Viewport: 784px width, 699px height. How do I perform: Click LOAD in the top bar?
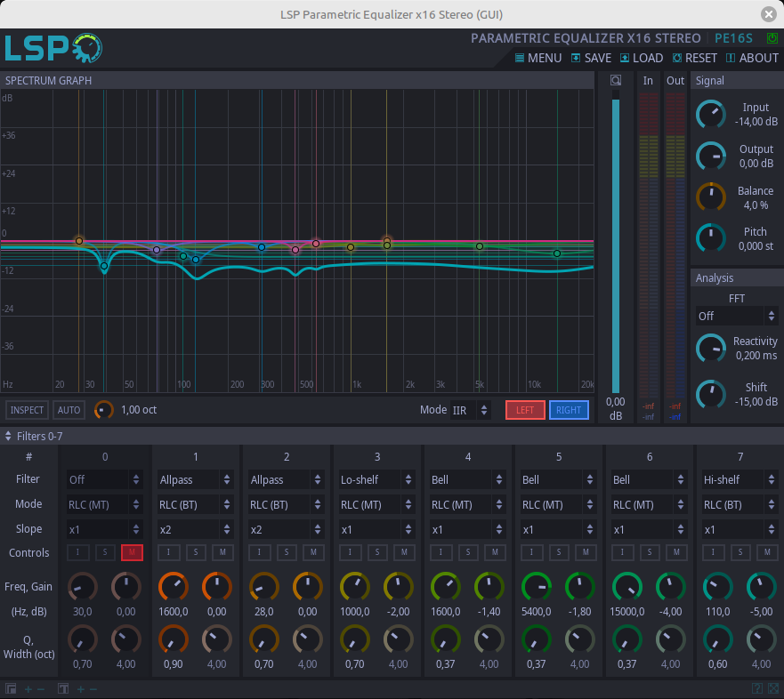click(642, 58)
